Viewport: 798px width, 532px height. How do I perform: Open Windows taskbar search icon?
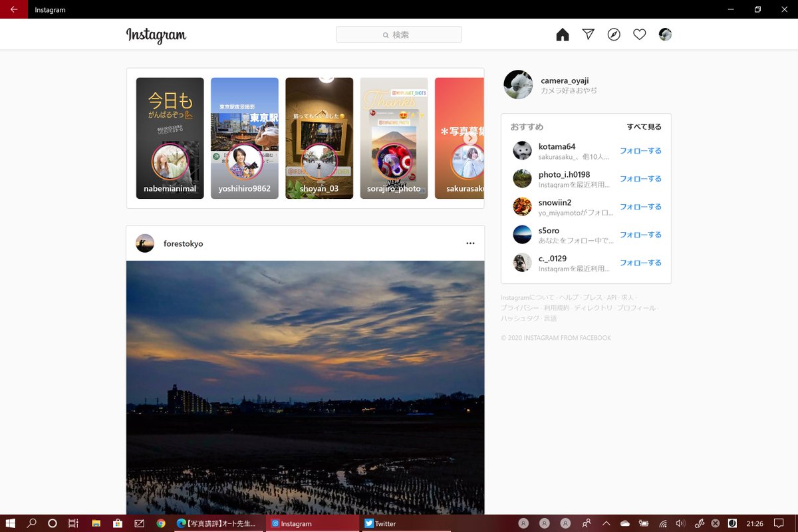pyautogui.click(x=31, y=523)
